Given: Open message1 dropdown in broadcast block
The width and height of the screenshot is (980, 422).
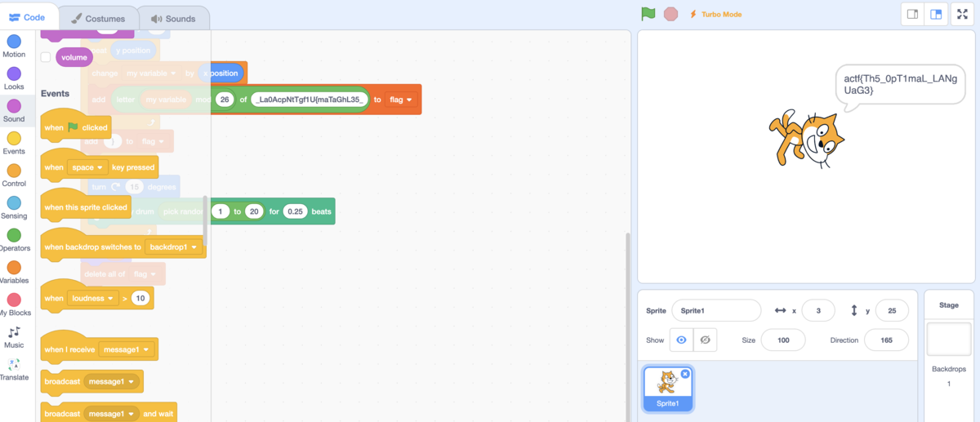Looking at the screenshot, I should [111, 381].
